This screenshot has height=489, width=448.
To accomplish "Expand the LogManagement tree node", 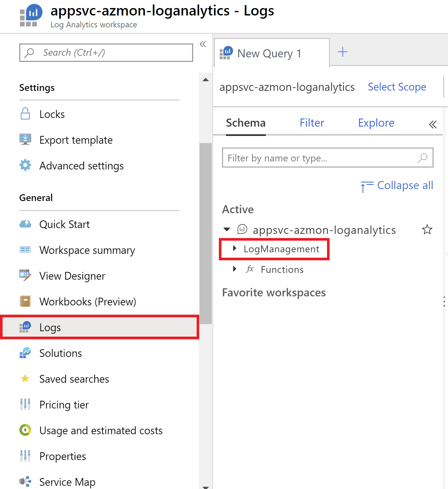I will click(x=235, y=248).
